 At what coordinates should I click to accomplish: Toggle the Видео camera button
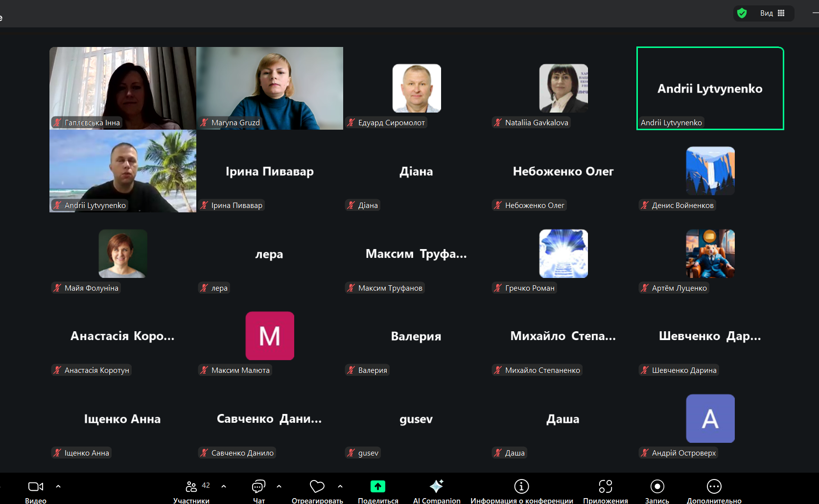coord(36,486)
